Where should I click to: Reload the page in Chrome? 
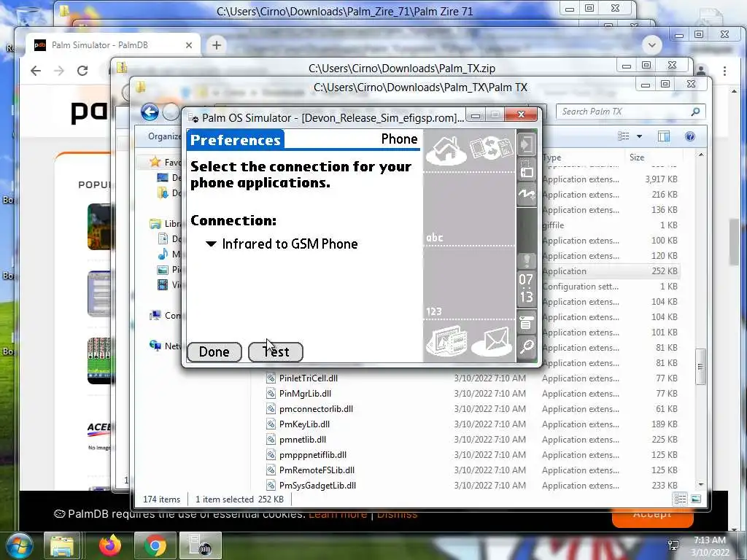pyautogui.click(x=82, y=71)
